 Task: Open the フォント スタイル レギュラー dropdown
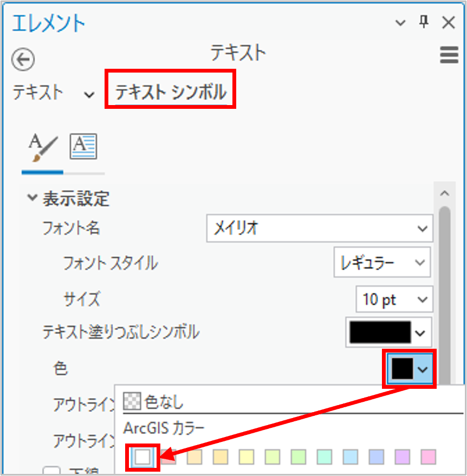coord(382,263)
